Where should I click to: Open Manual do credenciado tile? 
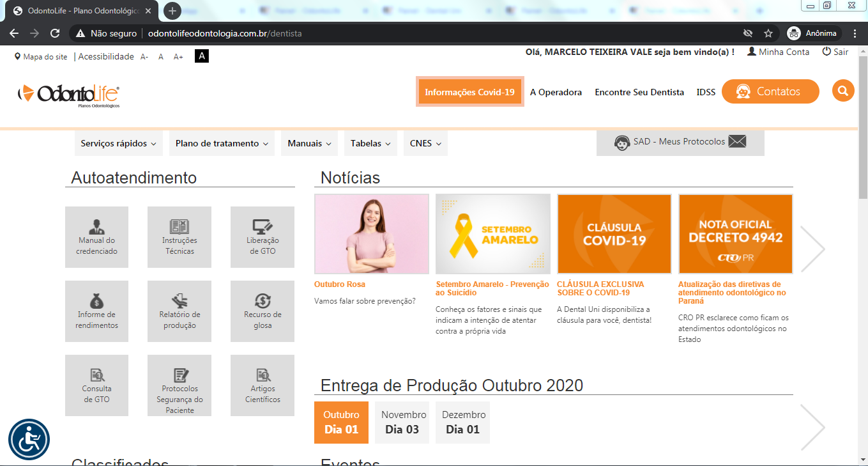pos(96,237)
